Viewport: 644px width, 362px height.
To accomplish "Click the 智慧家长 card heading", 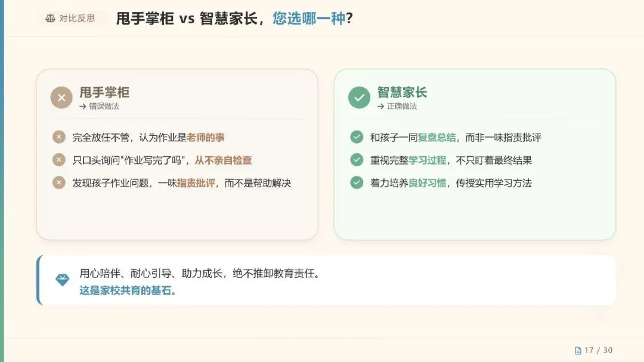I will (402, 92).
